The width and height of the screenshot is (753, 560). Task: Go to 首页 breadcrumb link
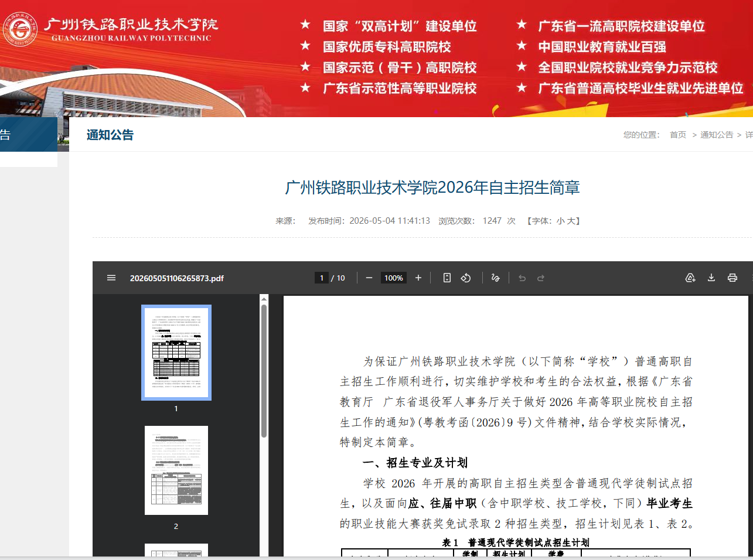[678, 135]
